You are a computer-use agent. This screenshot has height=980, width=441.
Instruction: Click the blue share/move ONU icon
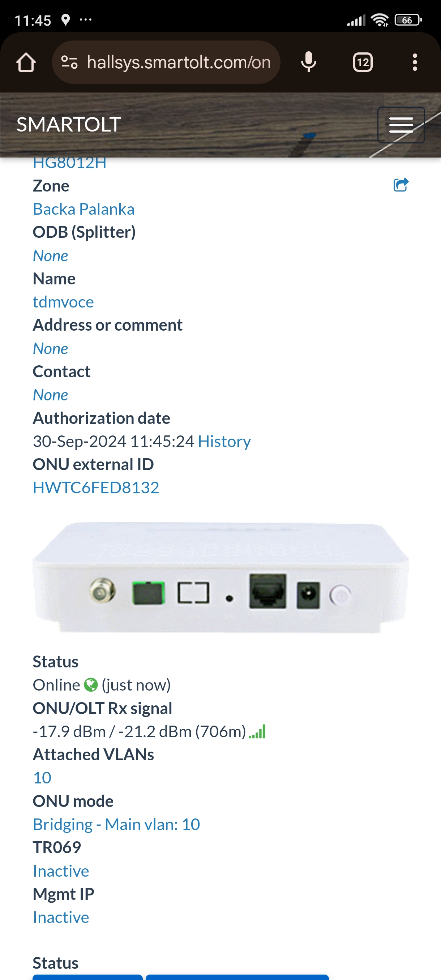401,185
